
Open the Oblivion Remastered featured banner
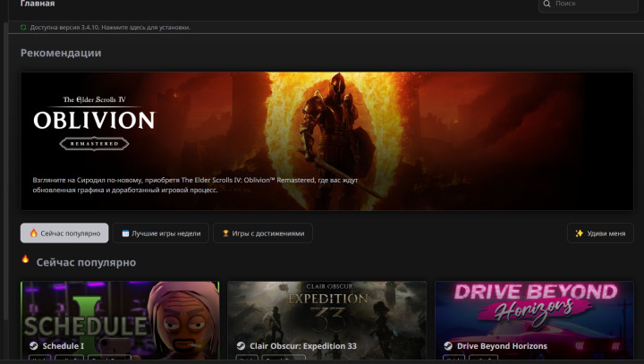coord(326,141)
